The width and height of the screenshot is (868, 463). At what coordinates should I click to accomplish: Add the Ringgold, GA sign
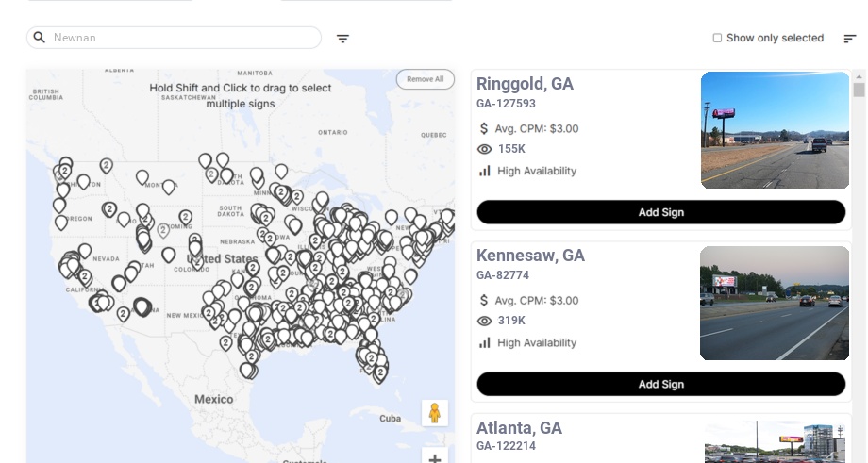point(660,212)
